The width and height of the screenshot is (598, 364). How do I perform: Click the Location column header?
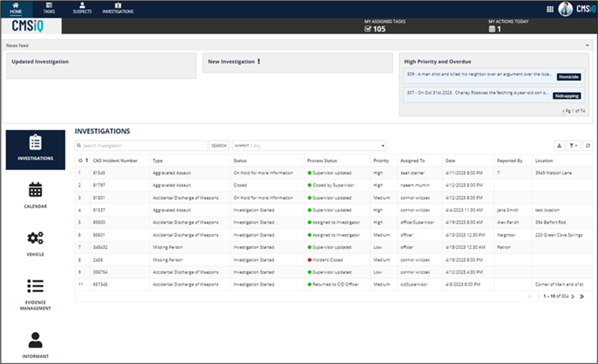(x=544, y=161)
